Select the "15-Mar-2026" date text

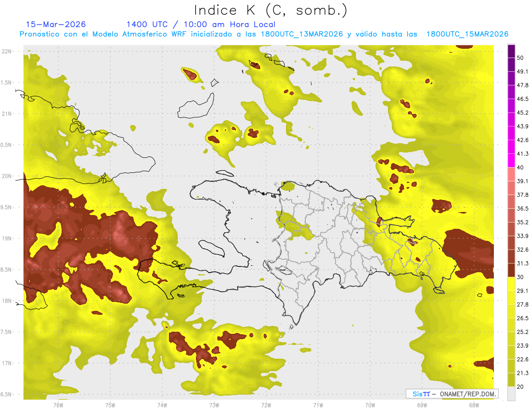[56, 24]
